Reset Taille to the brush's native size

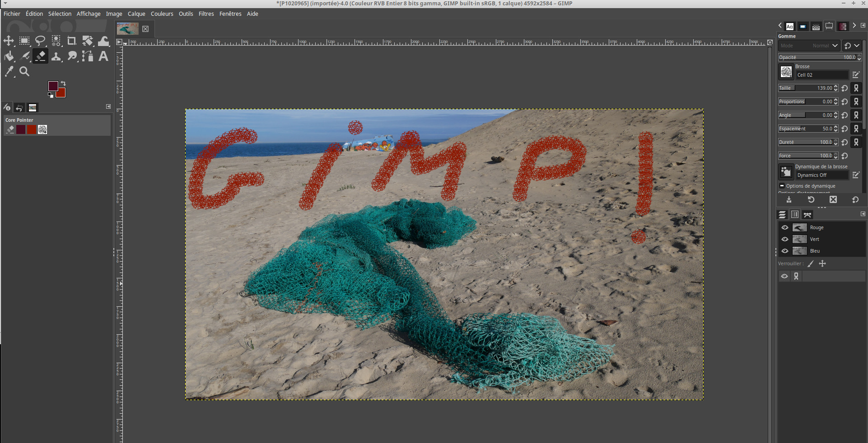click(845, 88)
